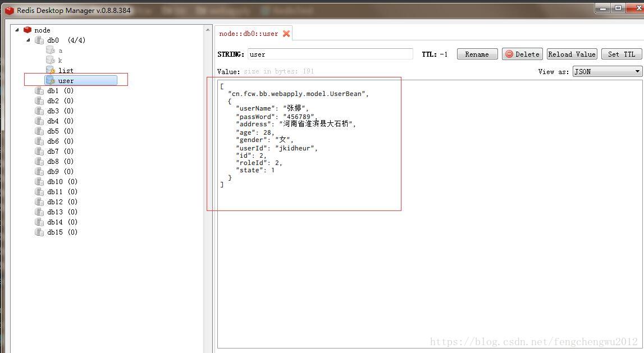Click the db4 database icon
Viewport: 644px width, 353px height.
tap(39, 121)
